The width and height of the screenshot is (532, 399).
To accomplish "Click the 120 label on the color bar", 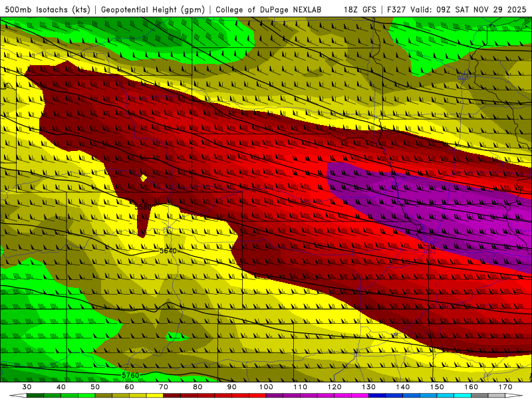I will click(335, 387).
